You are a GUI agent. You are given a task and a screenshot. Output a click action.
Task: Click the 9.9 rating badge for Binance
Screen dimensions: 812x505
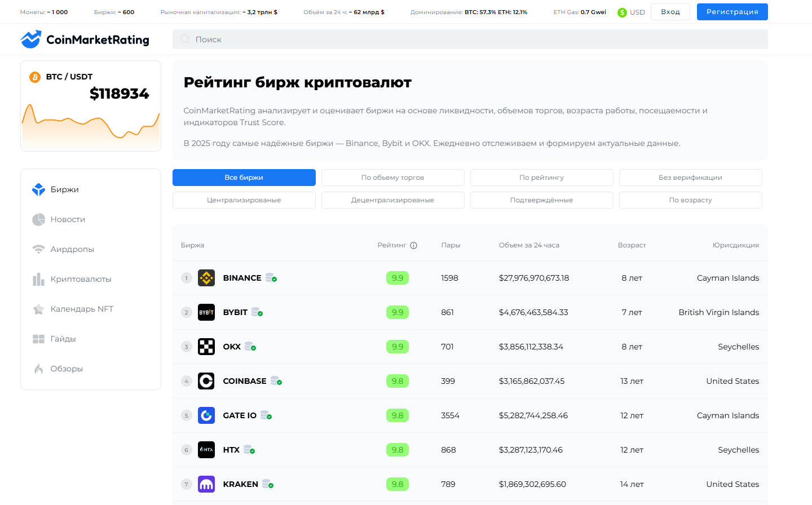(398, 278)
